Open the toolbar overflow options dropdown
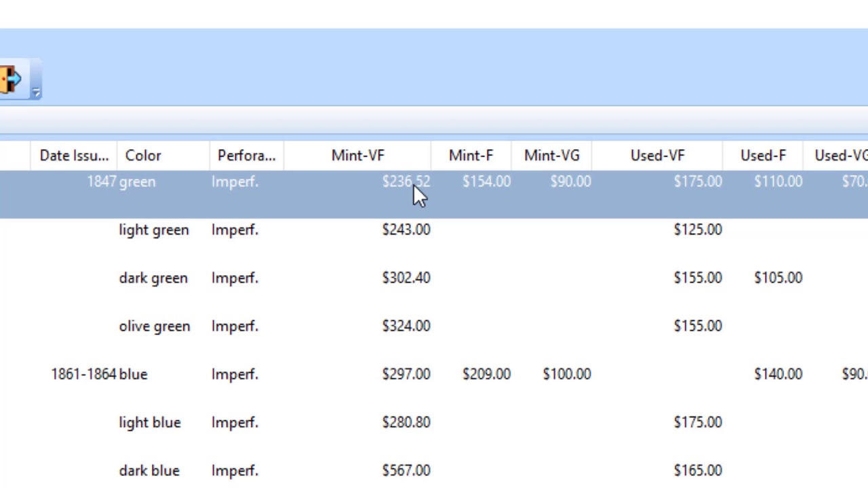 point(36,93)
